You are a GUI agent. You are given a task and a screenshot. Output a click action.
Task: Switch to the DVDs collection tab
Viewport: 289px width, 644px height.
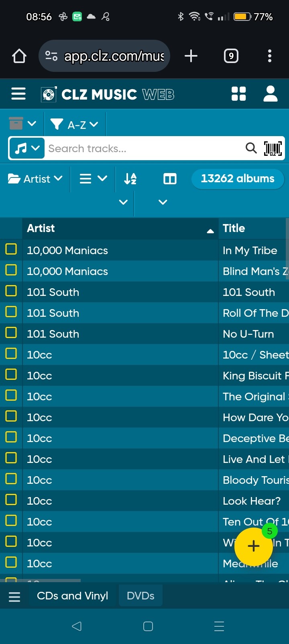pyautogui.click(x=140, y=596)
